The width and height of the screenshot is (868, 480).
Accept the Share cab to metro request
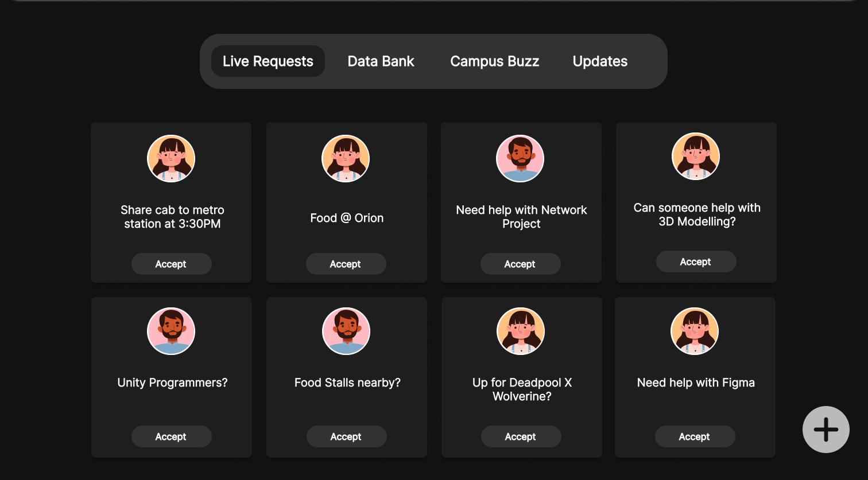pyautogui.click(x=171, y=264)
